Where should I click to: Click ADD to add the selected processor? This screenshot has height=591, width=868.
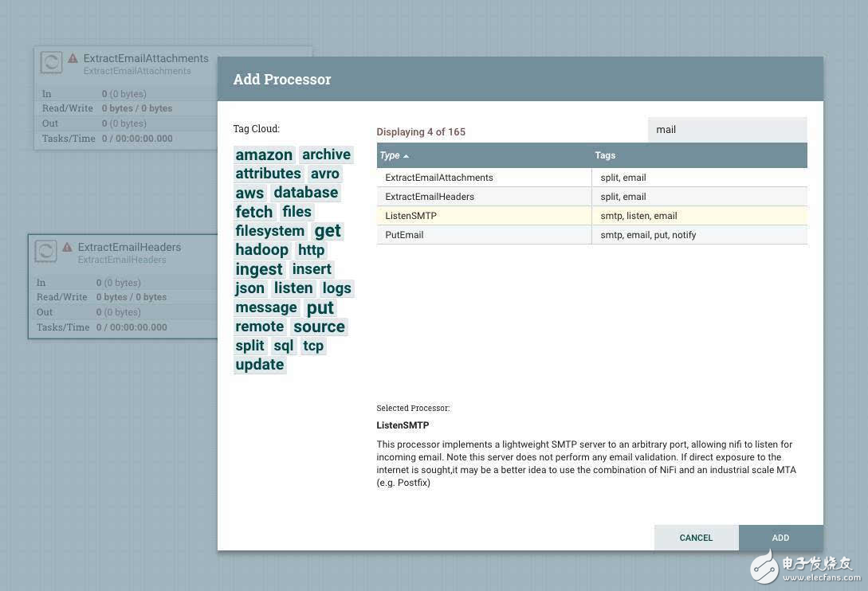pos(780,538)
